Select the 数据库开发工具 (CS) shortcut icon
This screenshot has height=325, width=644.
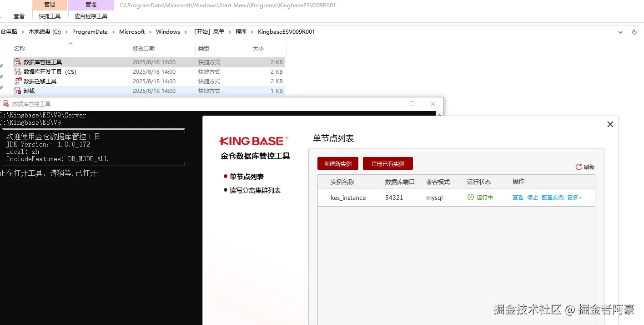18,71
